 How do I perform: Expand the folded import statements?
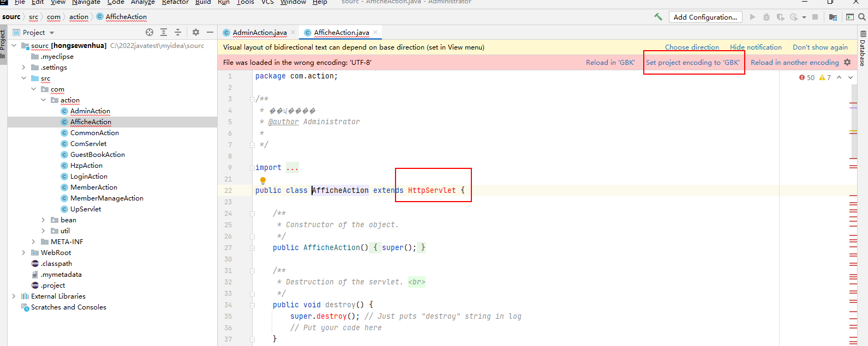252,167
